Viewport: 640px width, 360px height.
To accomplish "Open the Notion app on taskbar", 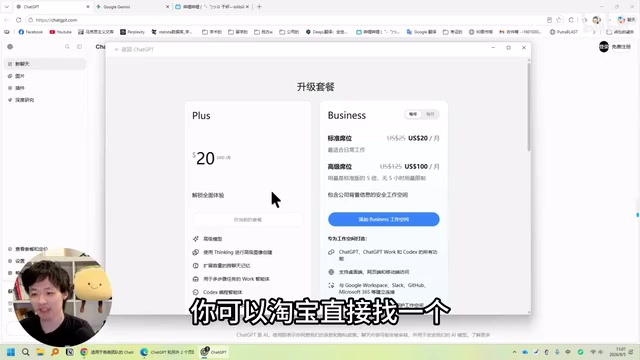I will [x=69, y=352].
